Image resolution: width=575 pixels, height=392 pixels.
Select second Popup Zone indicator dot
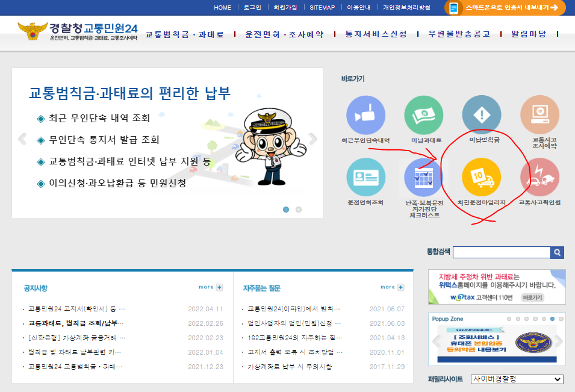click(518, 319)
